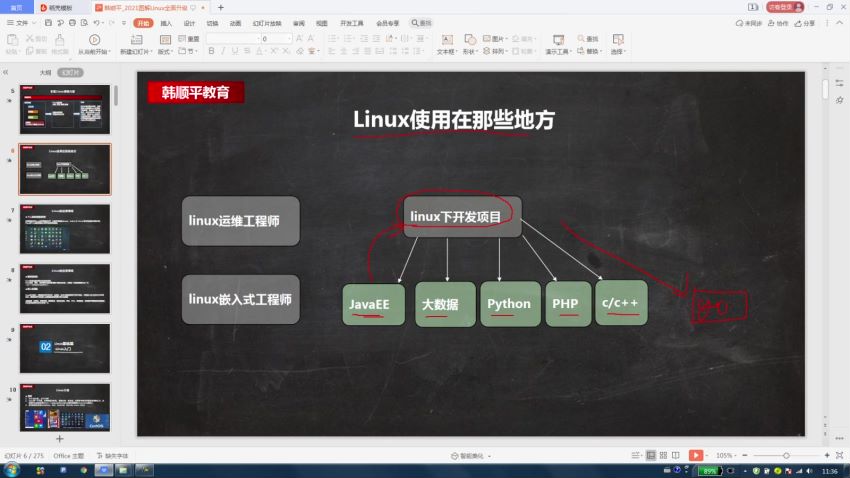Click the bulleted list icon
The height and width of the screenshot is (478, 850).
tap(333, 38)
